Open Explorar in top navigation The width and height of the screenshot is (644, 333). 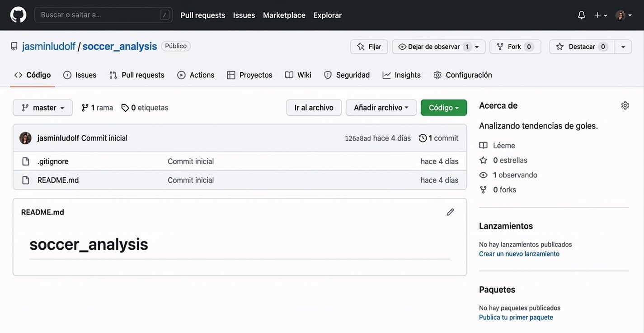[x=328, y=15]
